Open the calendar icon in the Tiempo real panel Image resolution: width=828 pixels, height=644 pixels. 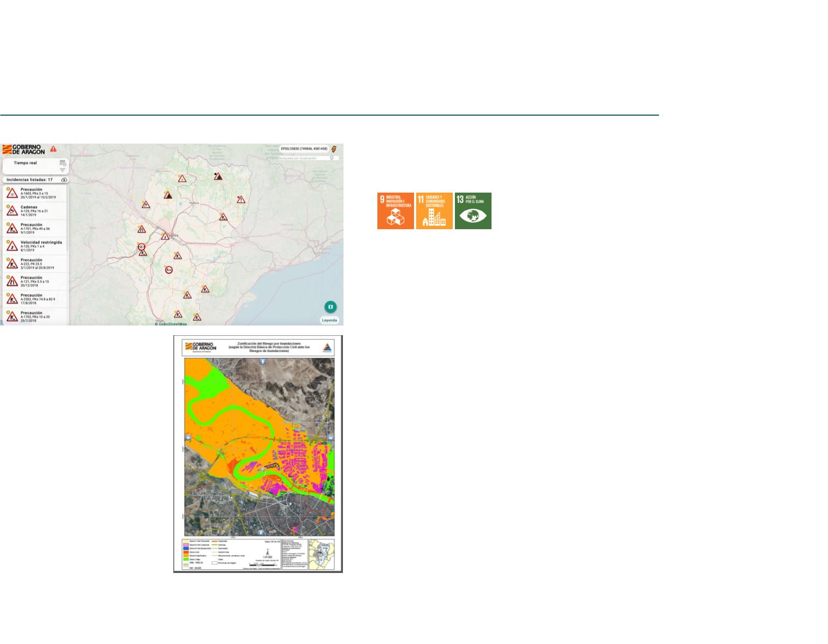coord(62,162)
